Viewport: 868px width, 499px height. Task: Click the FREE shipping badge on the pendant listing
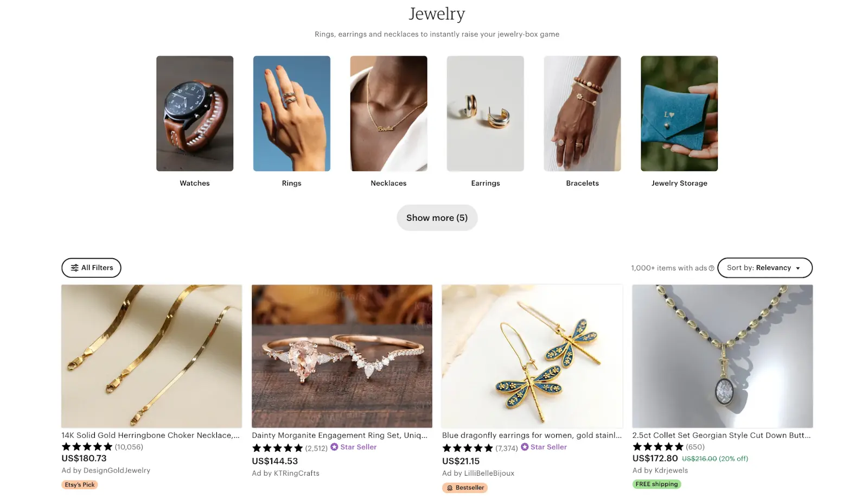click(x=657, y=484)
